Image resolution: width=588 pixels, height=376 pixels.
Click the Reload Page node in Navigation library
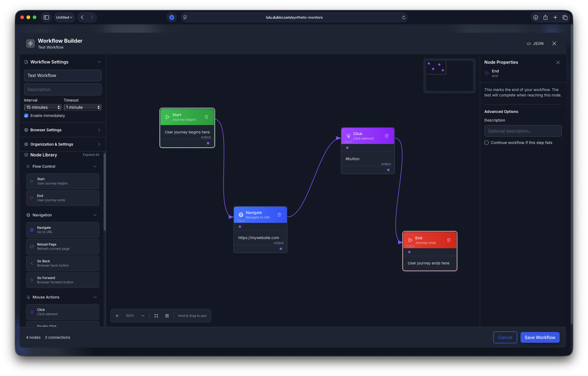click(63, 246)
